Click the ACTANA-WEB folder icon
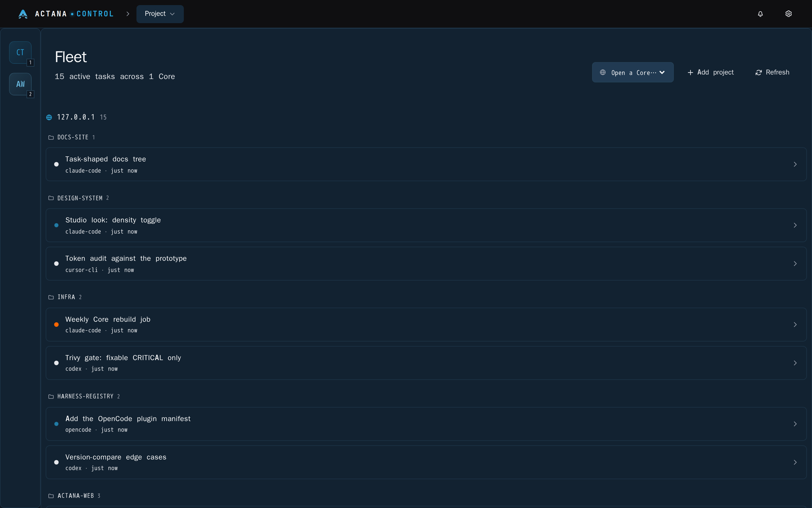Image resolution: width=812 pixels, height=508 pixels. pos(51,496)
